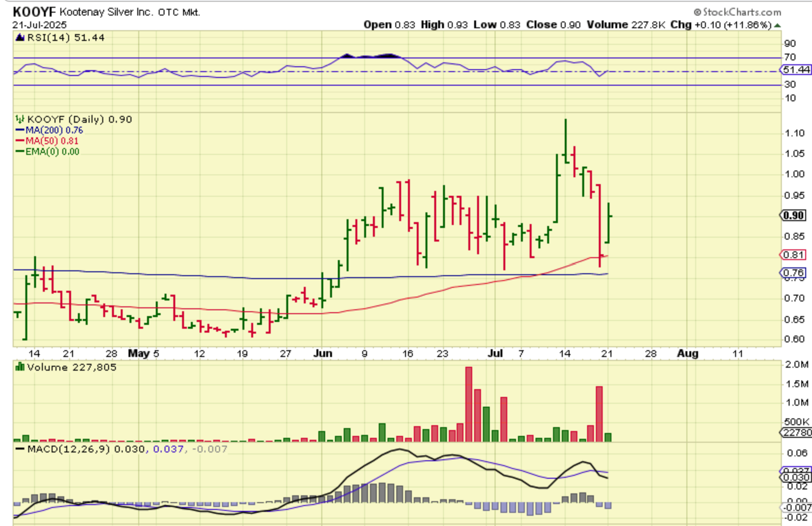This screenshot has height=526, width=812.
Task: Click the 0.06 MACD axis label
Action: [x=797, y=453]
